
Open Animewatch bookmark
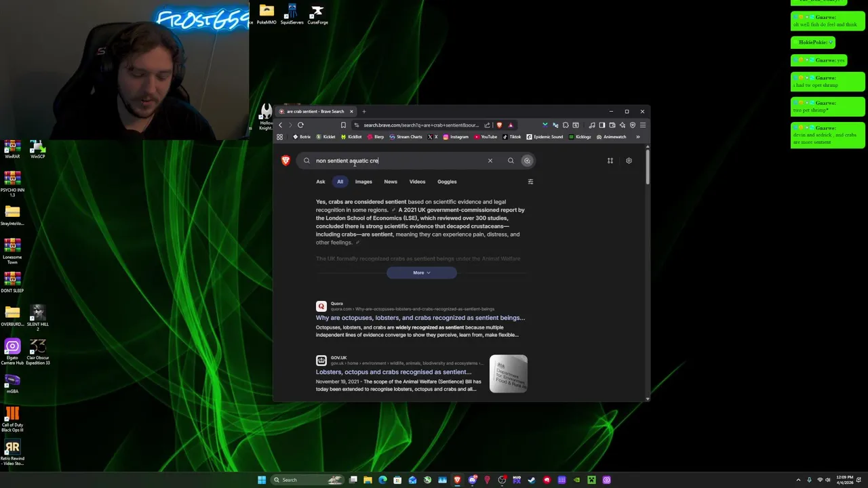612,137
